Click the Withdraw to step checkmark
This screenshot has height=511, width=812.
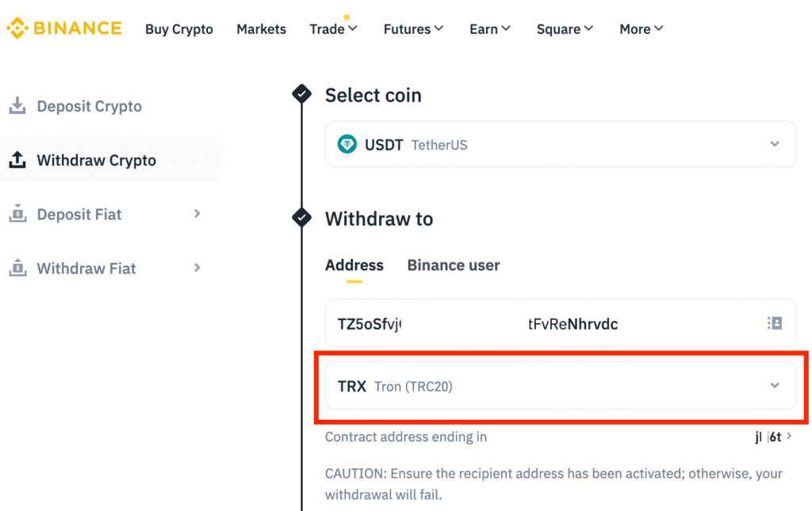point(301,218)
